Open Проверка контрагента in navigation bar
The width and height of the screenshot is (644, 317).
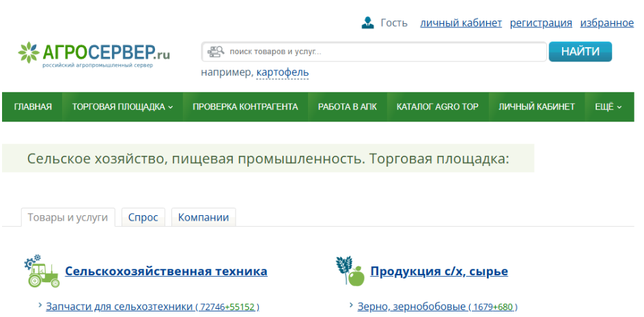245,107
